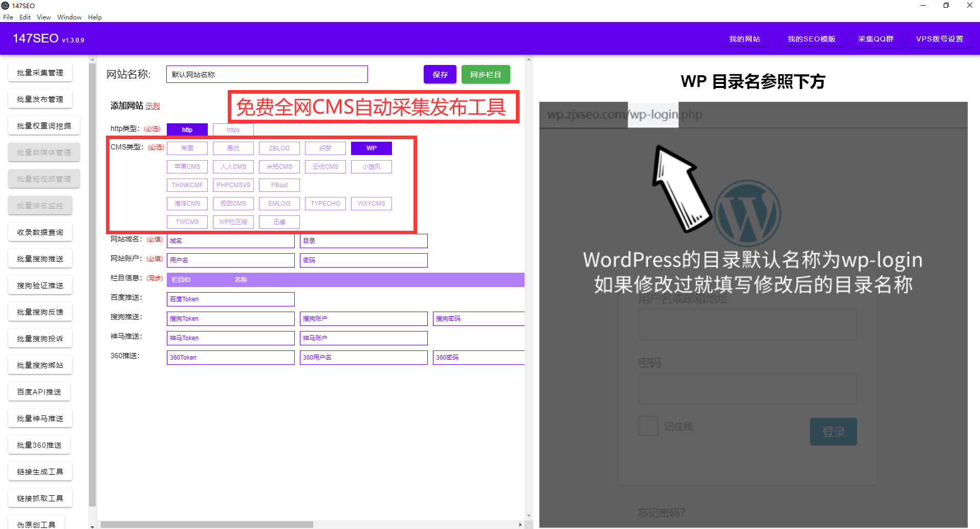Open 批量权重词挖掘

click(x=43, y=125)
